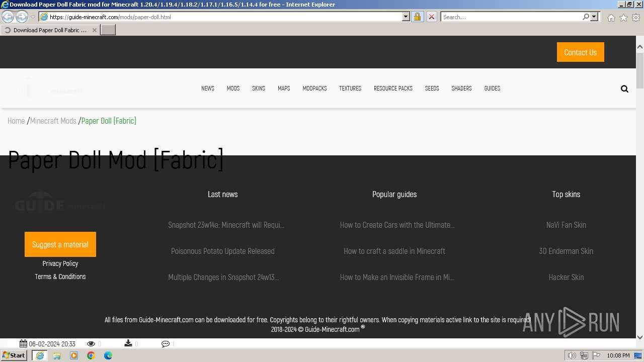Open NaVi Fan Skin link

tap(566, 225)
